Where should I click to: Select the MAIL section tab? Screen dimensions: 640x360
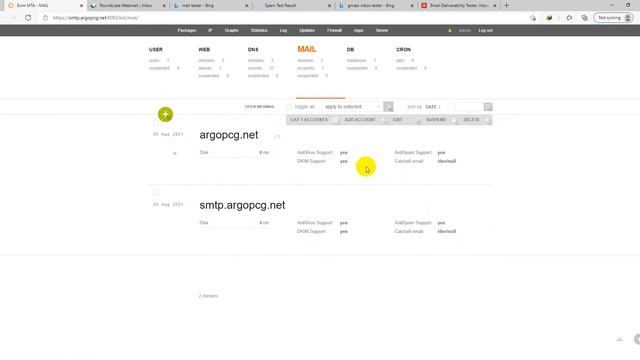coord(307,49)
